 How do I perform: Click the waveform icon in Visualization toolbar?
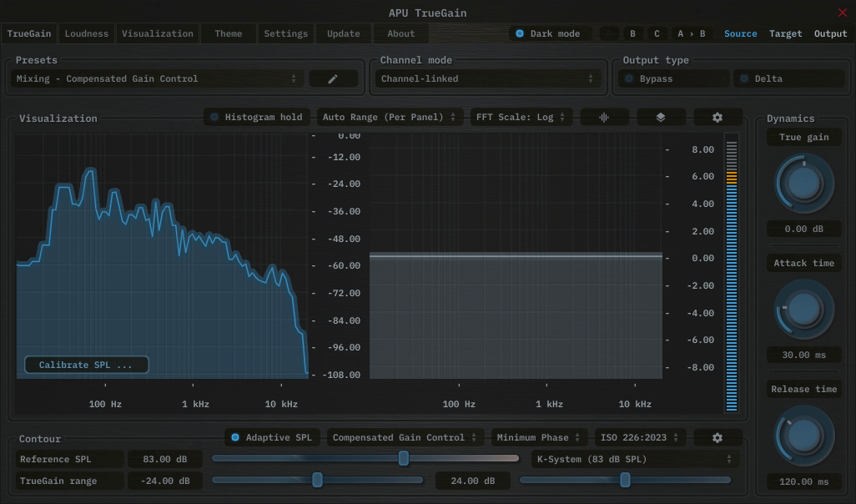pyautogui.click(x=604, y=118)
